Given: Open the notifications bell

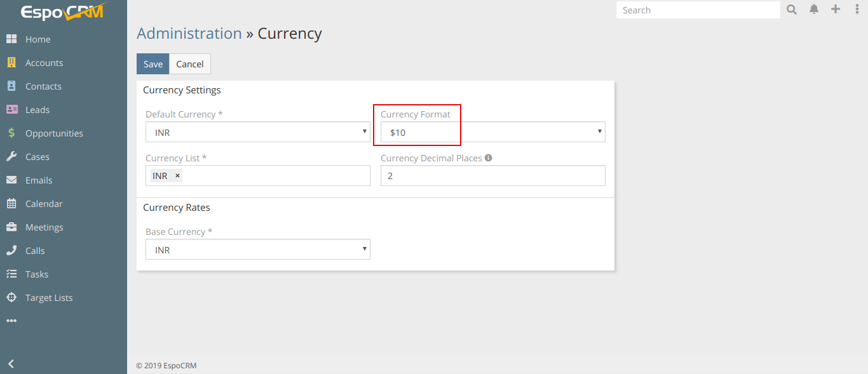Looking at the screenshot, I should click(x=814, y=10).
